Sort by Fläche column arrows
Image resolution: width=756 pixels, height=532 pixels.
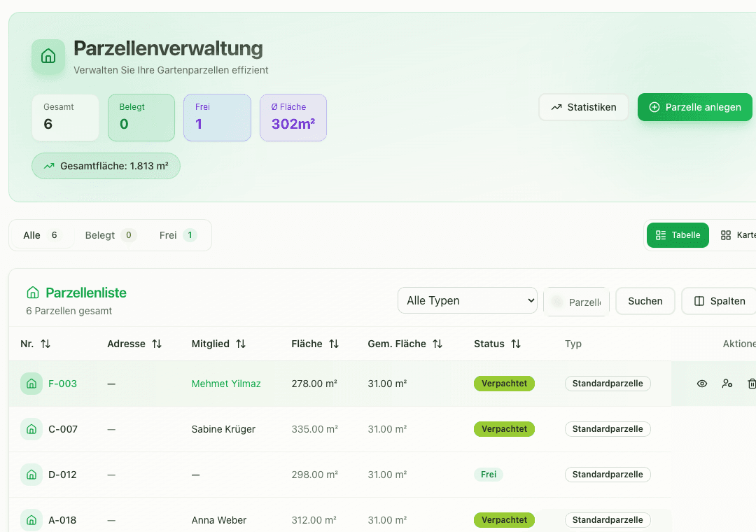334,344
